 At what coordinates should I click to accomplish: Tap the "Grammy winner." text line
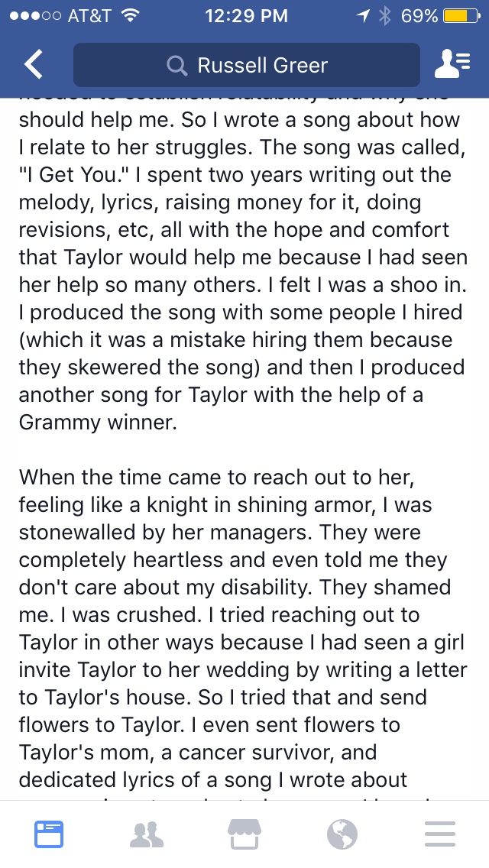coord(98,423)
